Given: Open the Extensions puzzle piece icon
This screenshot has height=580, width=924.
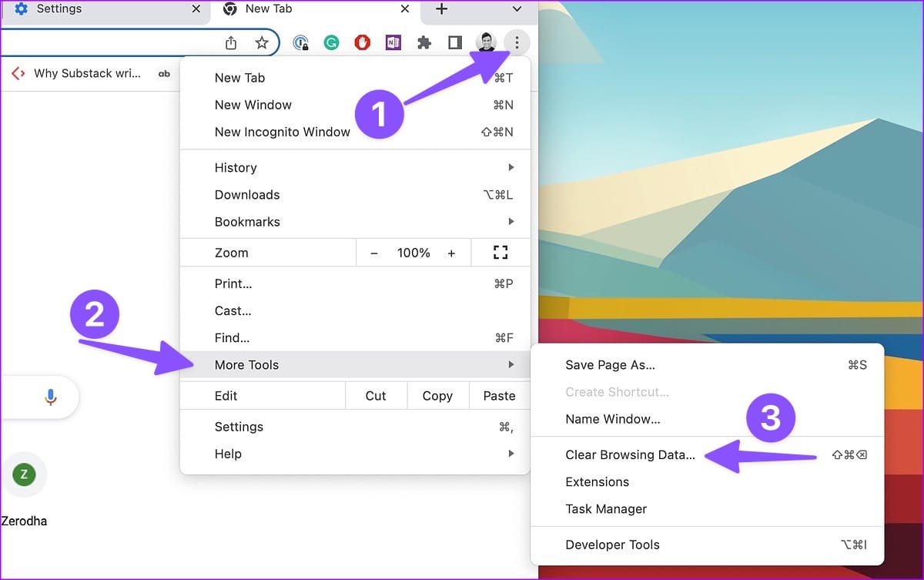Looking at the screenshot, I should [423, 43].
